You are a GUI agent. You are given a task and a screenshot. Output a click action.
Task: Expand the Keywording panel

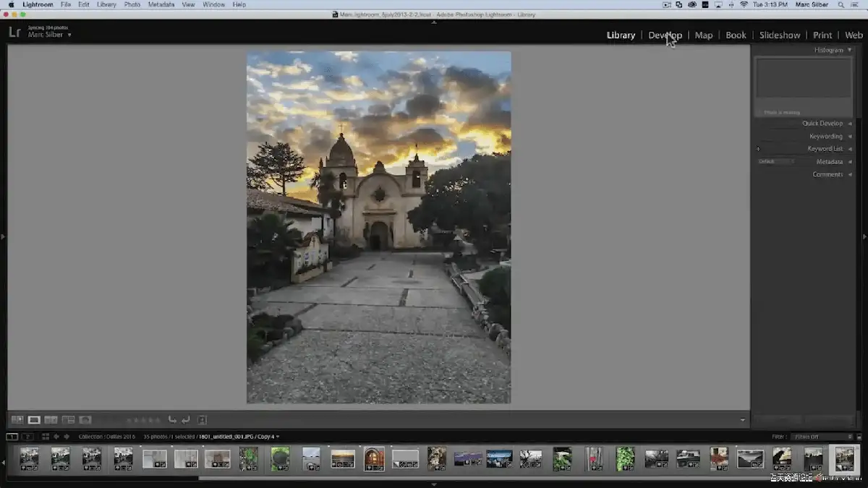(x=850, y=137)
